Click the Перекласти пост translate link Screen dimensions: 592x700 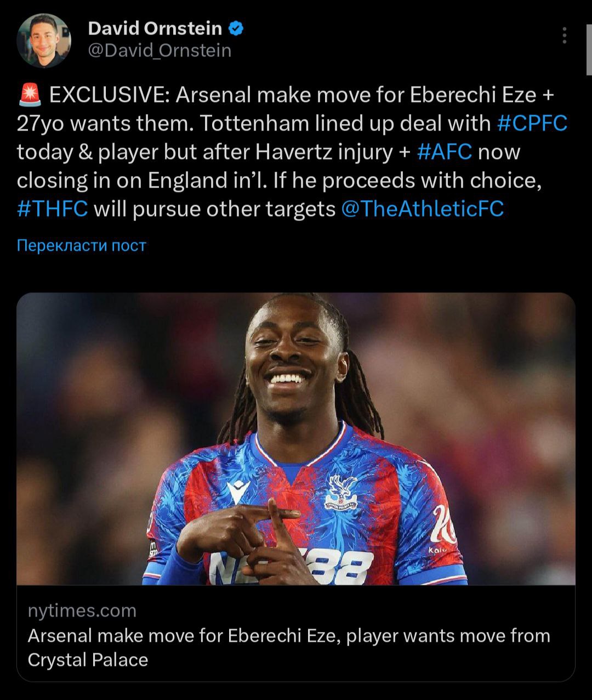(x=82, y=245)
